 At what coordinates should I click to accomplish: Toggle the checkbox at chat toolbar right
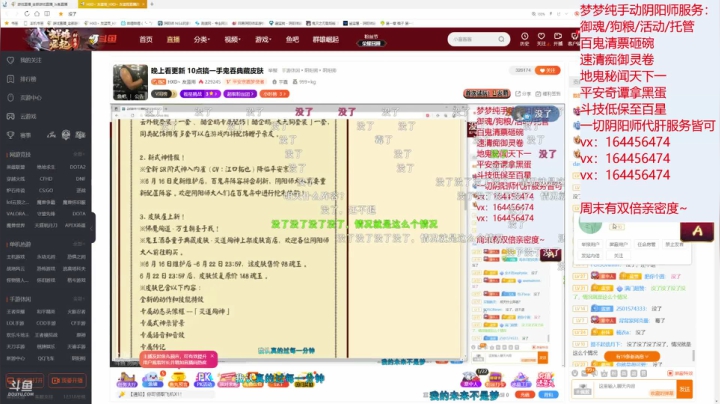[670, 373]
